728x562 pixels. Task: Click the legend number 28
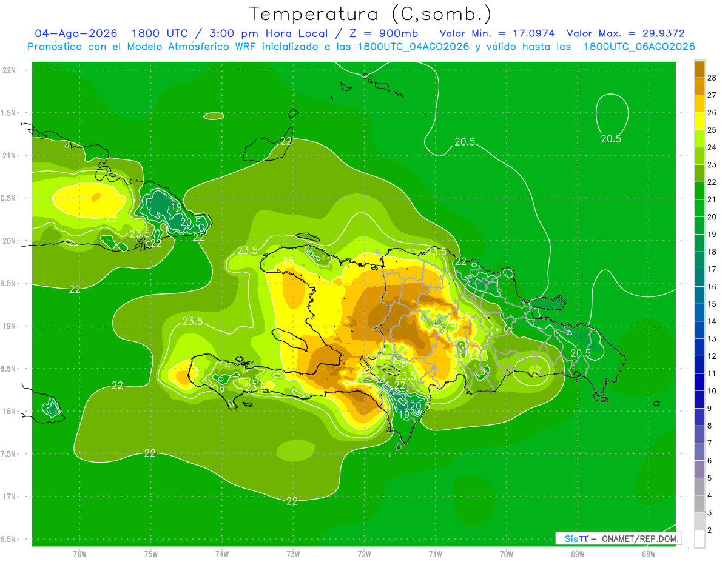(x=712, y=77)
